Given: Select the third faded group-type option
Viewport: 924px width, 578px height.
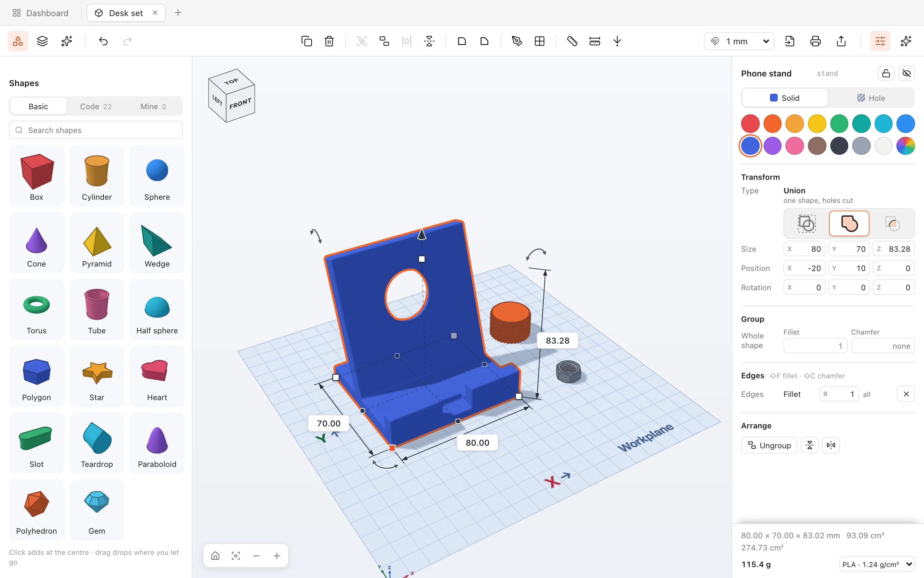Looking at the screenshot, I should [x=892, y=223].
